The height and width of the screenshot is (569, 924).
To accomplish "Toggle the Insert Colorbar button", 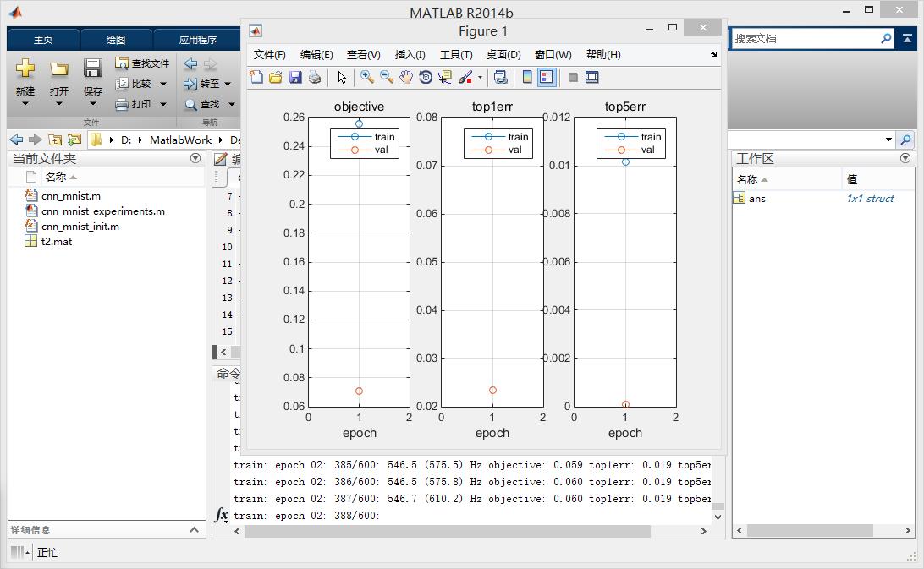I will (x=527, y=77).
